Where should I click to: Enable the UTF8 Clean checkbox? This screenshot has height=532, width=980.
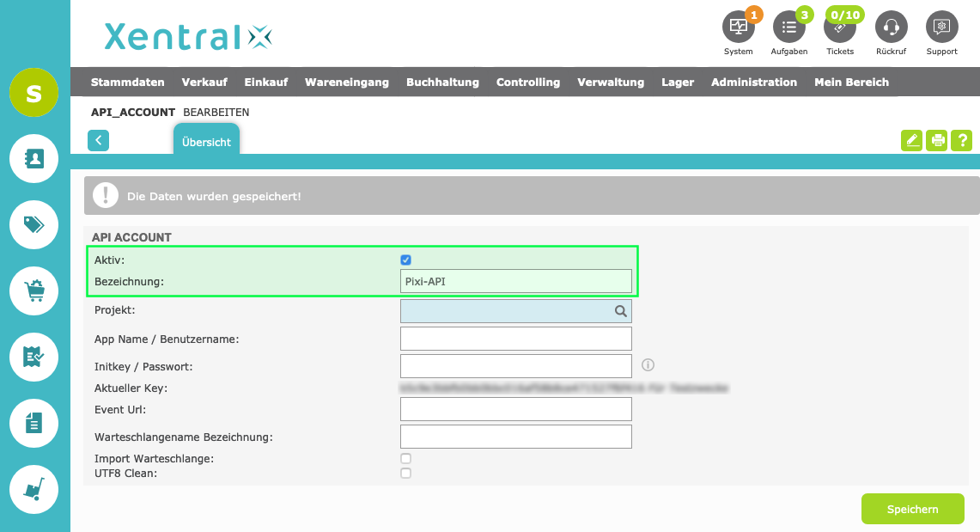coord(406,473)
